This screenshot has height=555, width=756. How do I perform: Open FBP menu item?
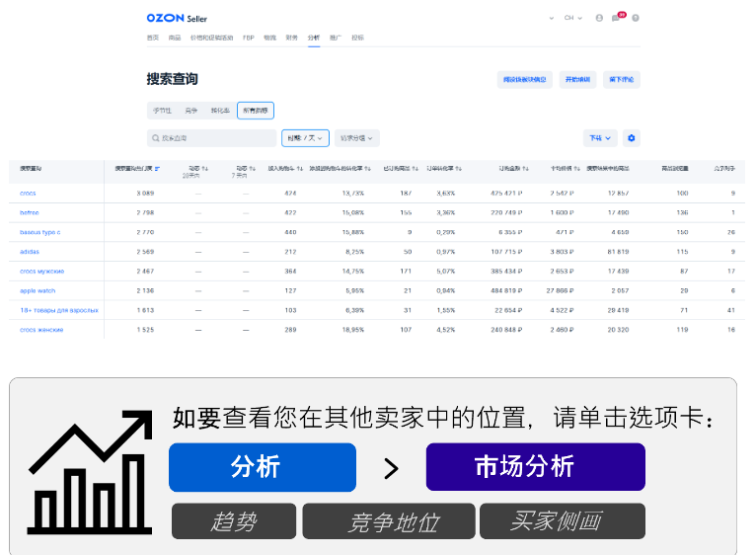tap(249, 38)
